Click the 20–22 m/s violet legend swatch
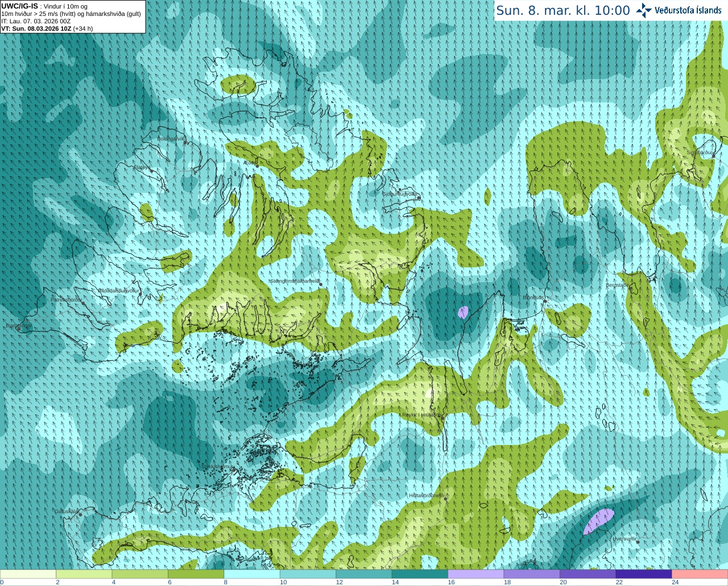Screen dimensions: 728x586 tap(588, 574)
